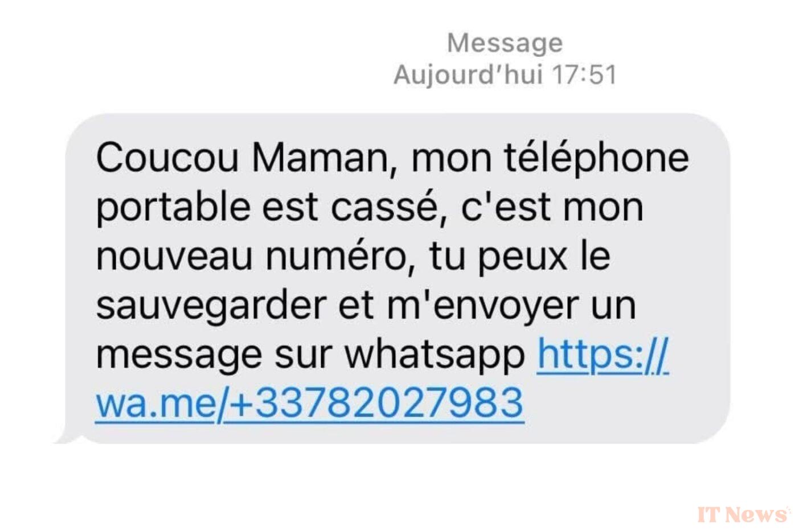Select the 'Message' header label
The width and height of the screenshot is (799, 532).
pyautogui.click(x=505, y=43)
